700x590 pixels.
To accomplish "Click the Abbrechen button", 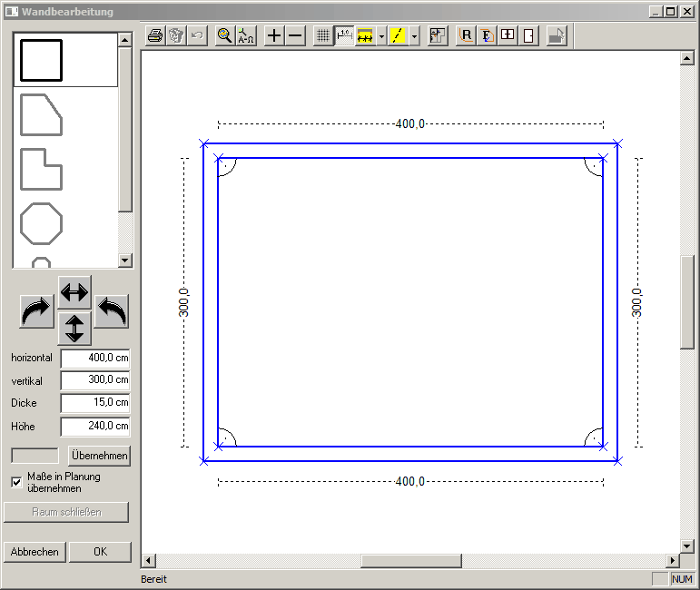I will click(35, 552).
